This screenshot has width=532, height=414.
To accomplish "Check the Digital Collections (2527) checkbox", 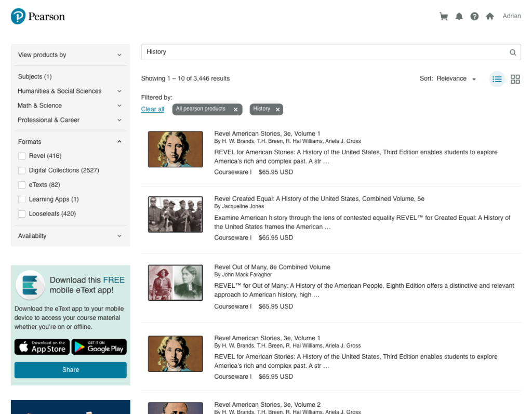I will [x=22, y=170].
